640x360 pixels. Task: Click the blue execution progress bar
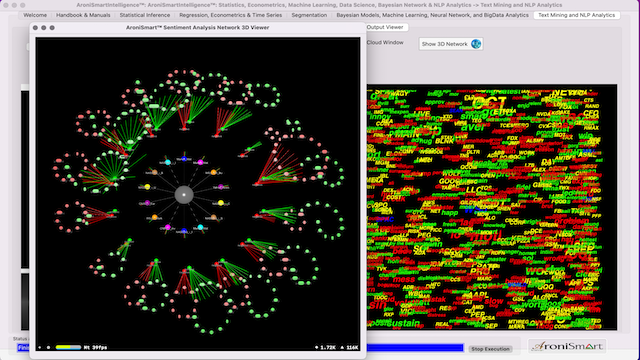(x=415, y=348)
